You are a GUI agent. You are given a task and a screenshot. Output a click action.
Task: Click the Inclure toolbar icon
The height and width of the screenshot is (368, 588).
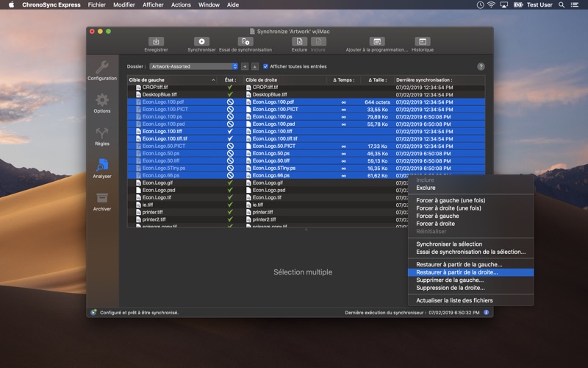pyautogui.click(x=318, y=42)
